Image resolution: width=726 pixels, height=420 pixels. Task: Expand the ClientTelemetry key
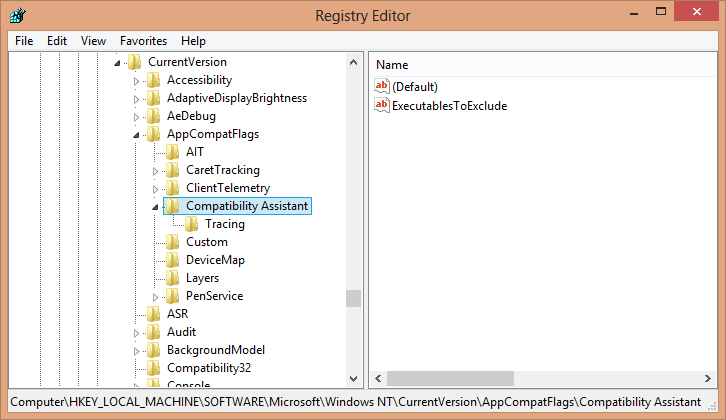156,188
